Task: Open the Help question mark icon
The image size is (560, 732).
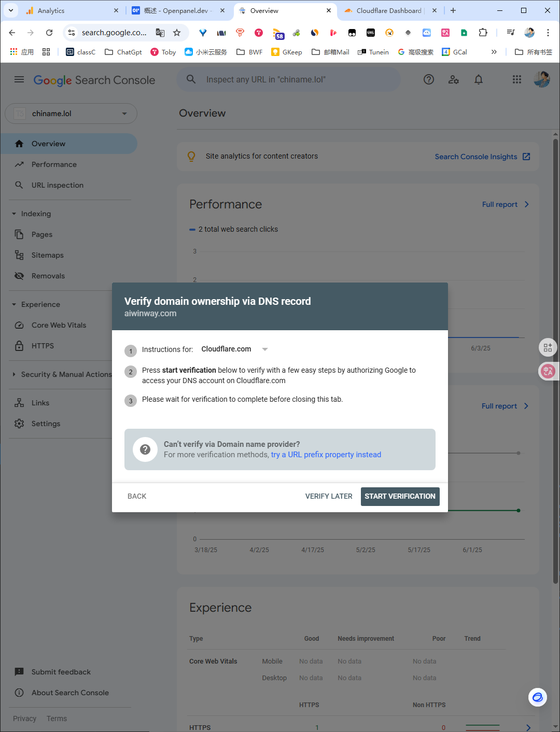Action: coord(429,79)
